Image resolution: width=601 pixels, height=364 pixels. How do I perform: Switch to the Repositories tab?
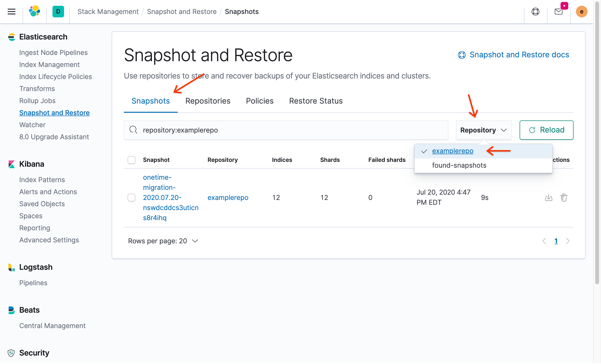coord(208,101)
